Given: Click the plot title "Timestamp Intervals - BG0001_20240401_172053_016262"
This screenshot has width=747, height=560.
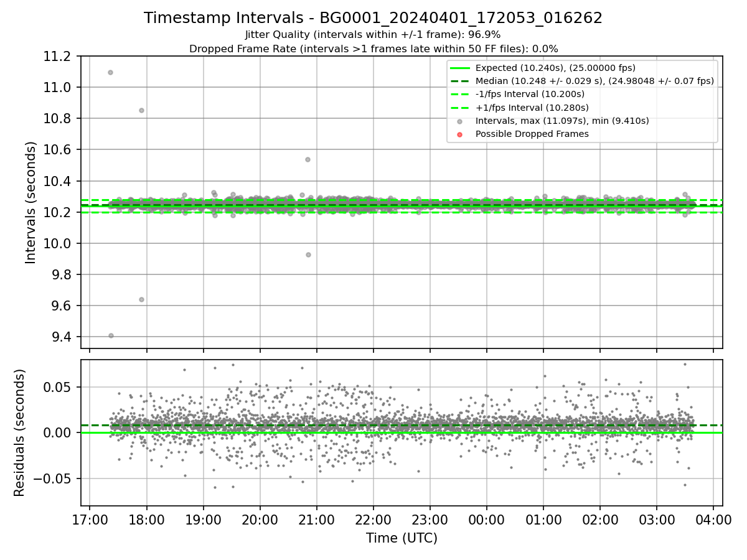Looking at the screenshot, I should [373, 18].
